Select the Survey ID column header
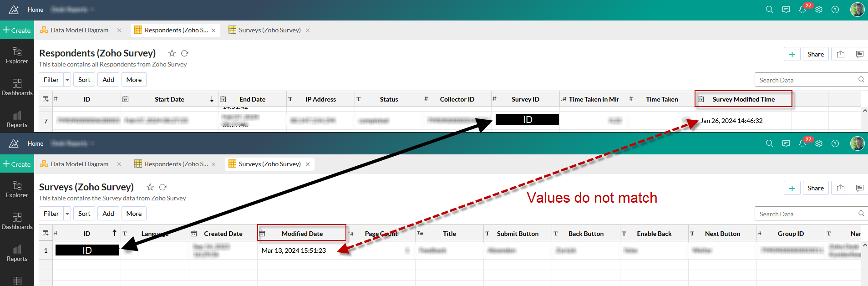 pos(525,99)
